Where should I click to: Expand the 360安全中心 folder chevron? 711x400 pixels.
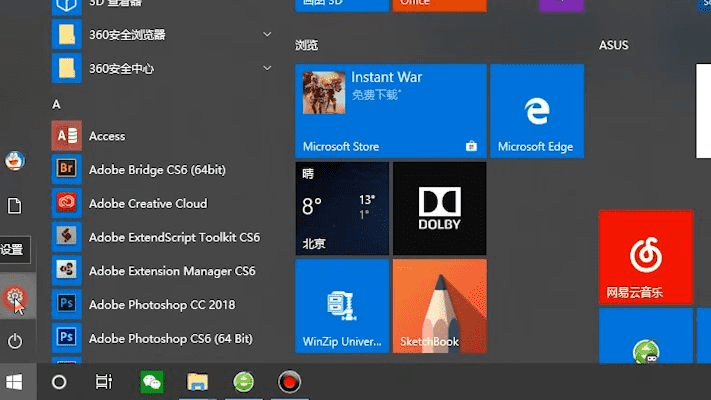pos(267,68)
